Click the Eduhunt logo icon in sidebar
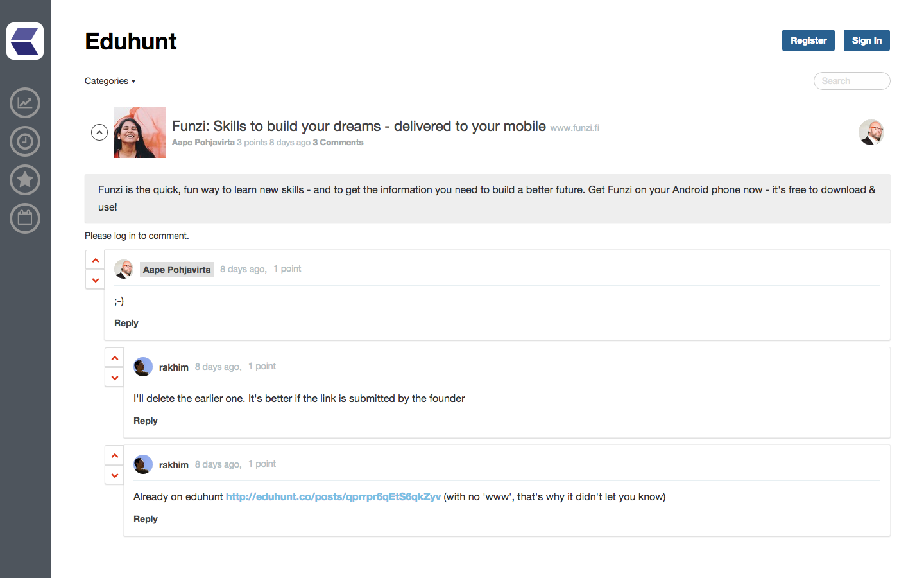Screen dimensions: 924x578 coord(25,41)
